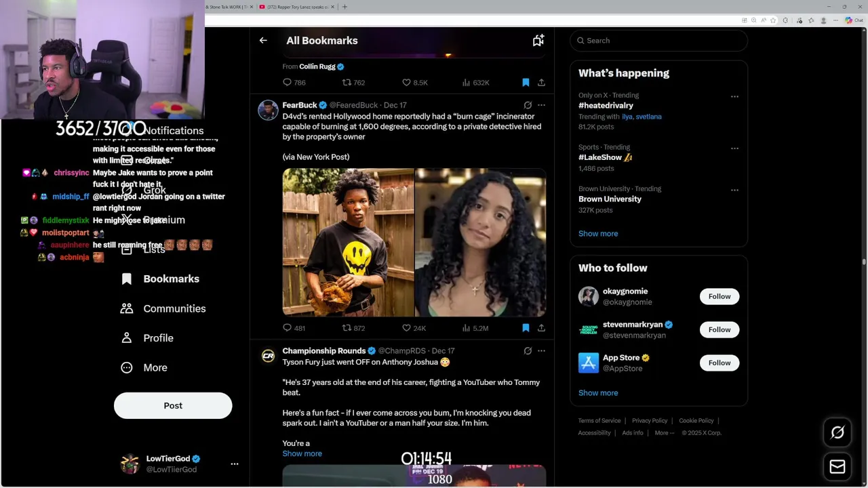Open Ads info footer link

coord(633,433)
